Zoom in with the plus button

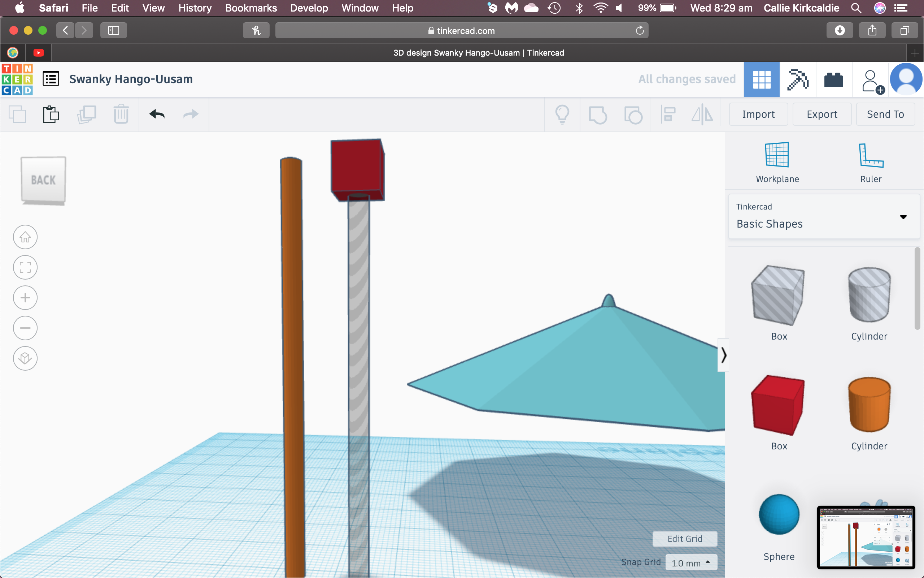click(x=25, y=297)
